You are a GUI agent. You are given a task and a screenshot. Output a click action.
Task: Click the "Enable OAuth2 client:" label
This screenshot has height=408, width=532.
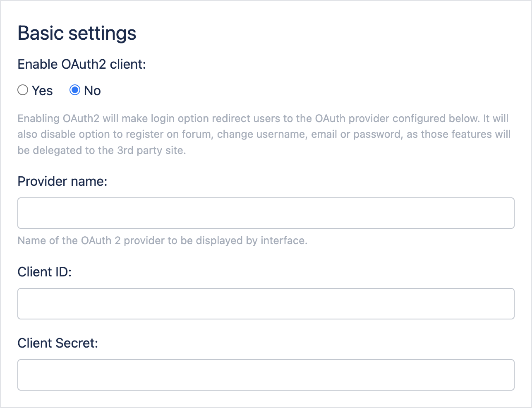[82, 64]
